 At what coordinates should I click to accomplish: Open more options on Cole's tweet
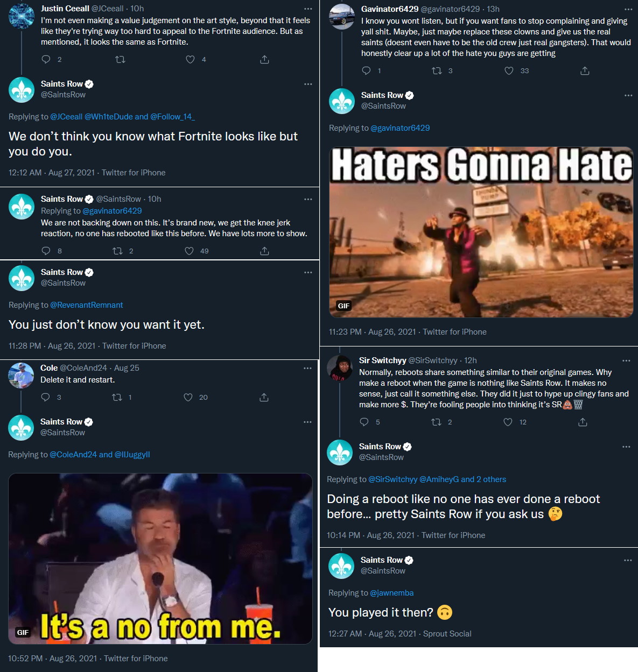307,368
